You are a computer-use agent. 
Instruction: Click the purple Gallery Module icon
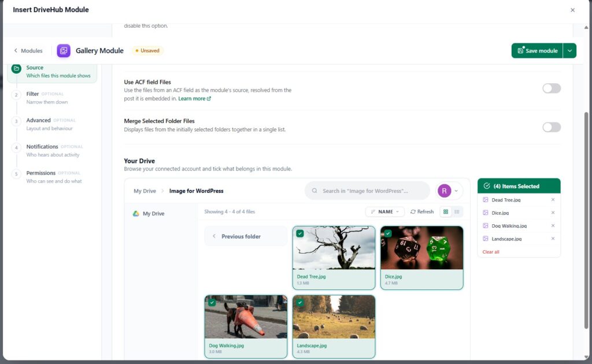pyautogui.click(x=64, y=50)
